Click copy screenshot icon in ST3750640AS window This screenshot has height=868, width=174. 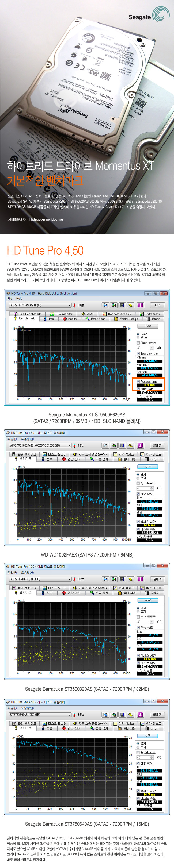click(x=114, y=715)
